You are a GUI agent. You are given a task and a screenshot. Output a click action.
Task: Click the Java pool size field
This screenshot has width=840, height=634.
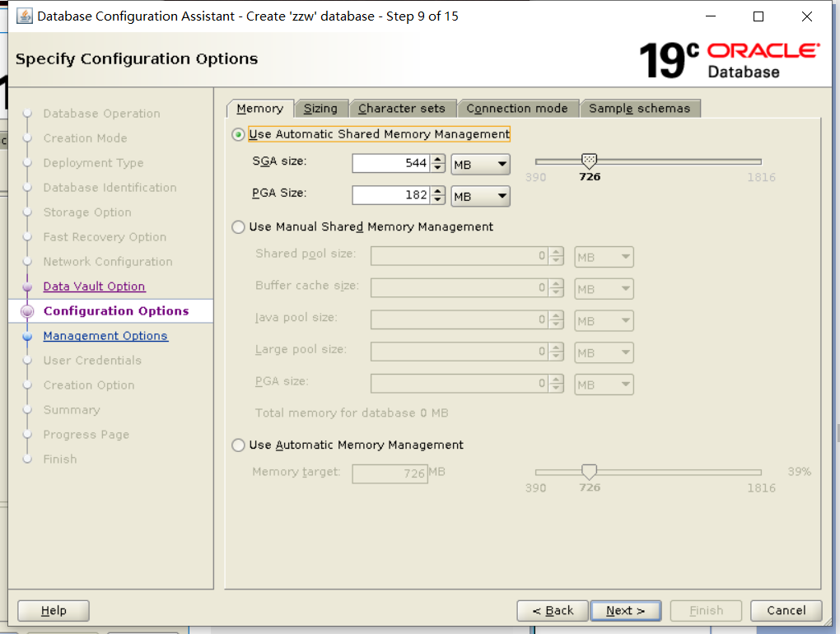pos(459,319)
